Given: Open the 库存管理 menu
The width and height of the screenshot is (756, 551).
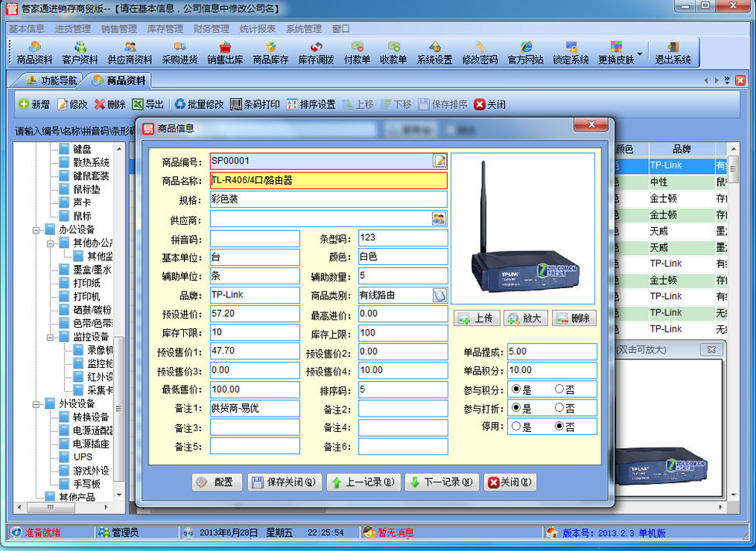Looking at the screenshot, I should pos(165,29).
